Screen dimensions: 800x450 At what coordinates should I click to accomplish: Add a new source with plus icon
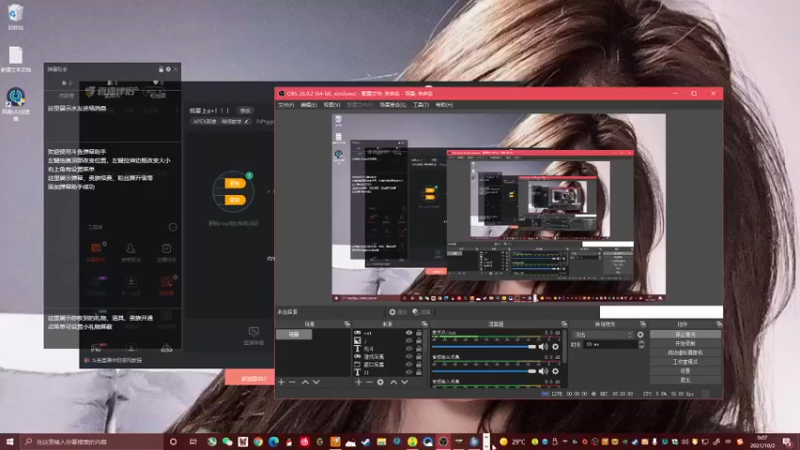(358, 382)
